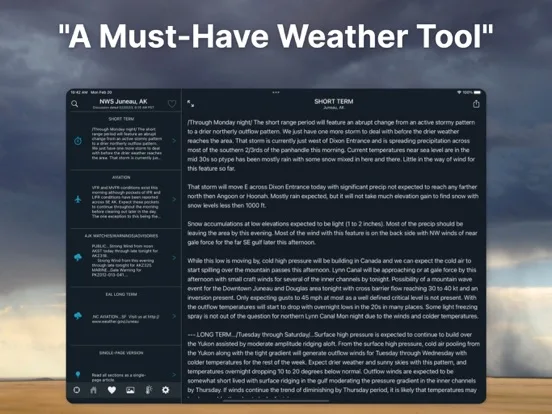
Task: Expand the discussion to full screen
Action: click(190, 104)
